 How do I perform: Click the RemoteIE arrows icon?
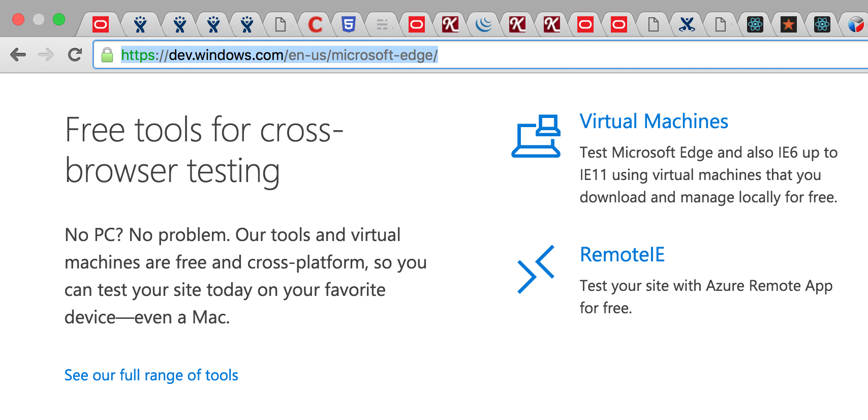coord(536,269)
